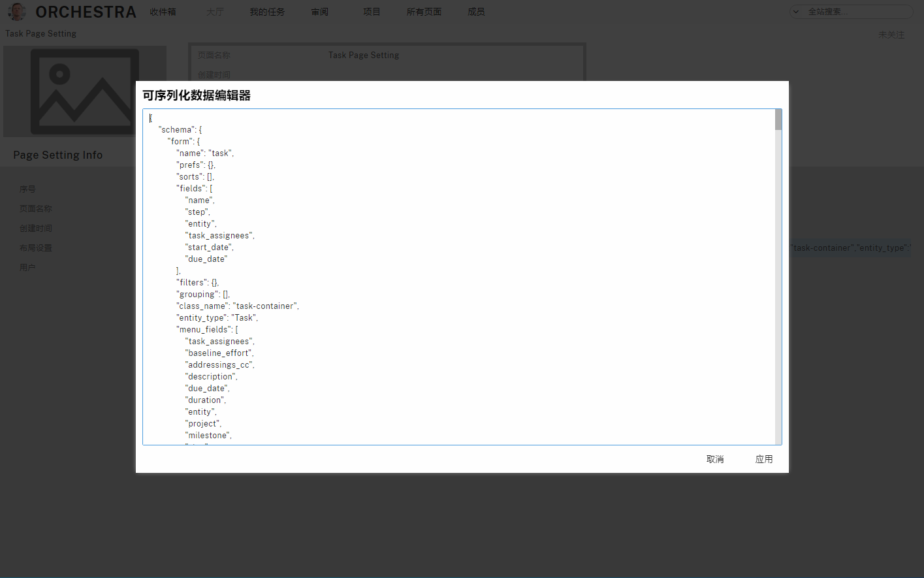Click the 序号 field label
Viewport: 924px width, 578px height.
click(x=27, y=189)
